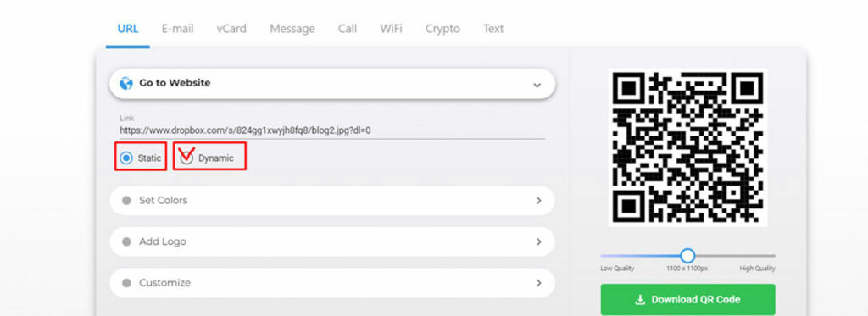Viewport: 868px width, 316px height.
Task: Click the gray dot icon next to Customize
Action: tap(126, 283)
